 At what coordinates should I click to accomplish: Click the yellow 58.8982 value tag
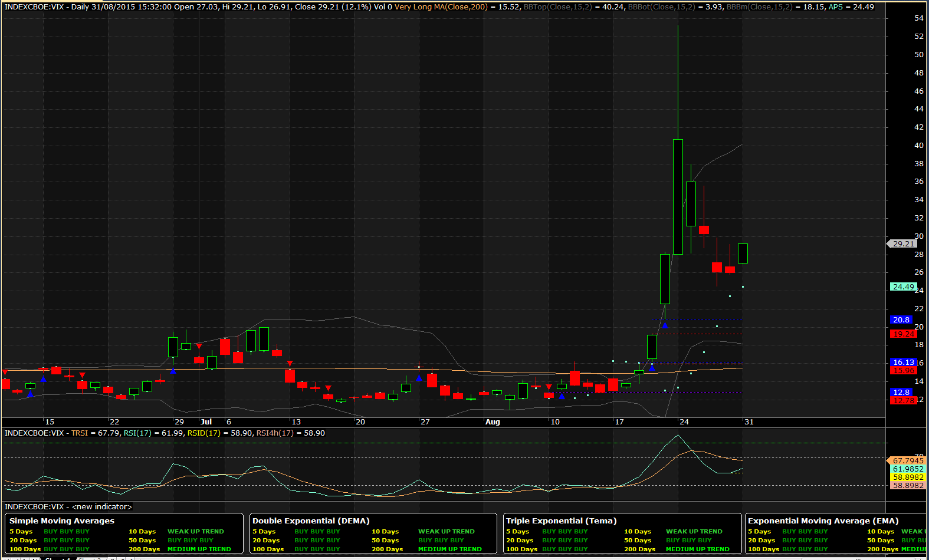(908, 477)
